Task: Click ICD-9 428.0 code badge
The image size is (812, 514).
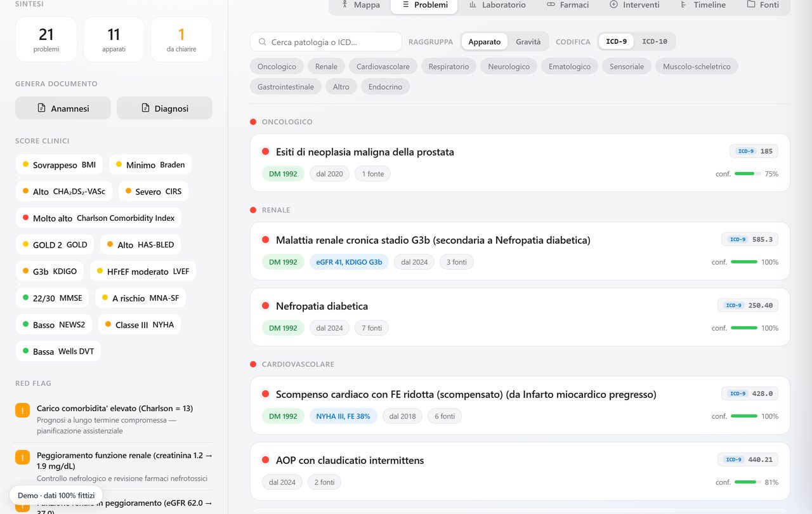Action: [750, 393]
